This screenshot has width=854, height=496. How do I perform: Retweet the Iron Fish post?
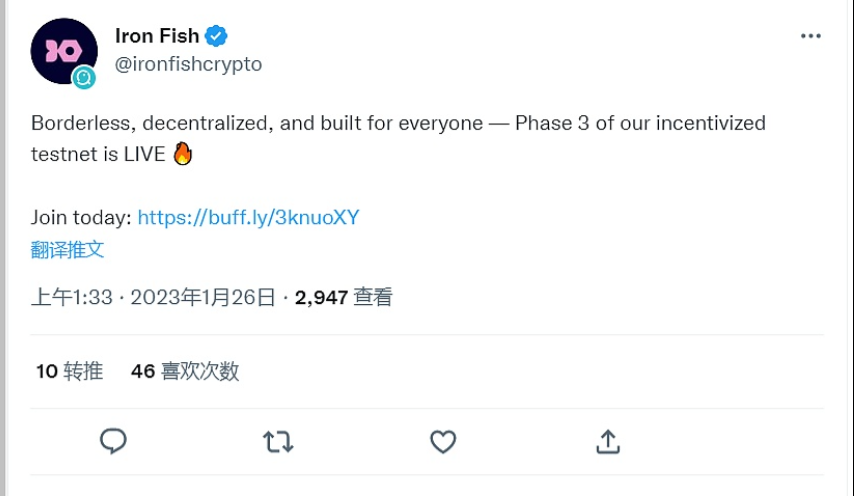coord(278,441)
